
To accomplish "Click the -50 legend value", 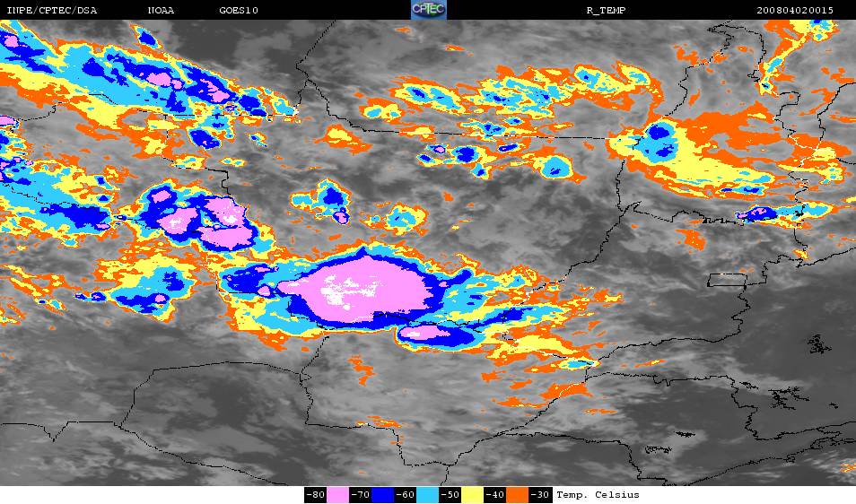I will (450, 495).
